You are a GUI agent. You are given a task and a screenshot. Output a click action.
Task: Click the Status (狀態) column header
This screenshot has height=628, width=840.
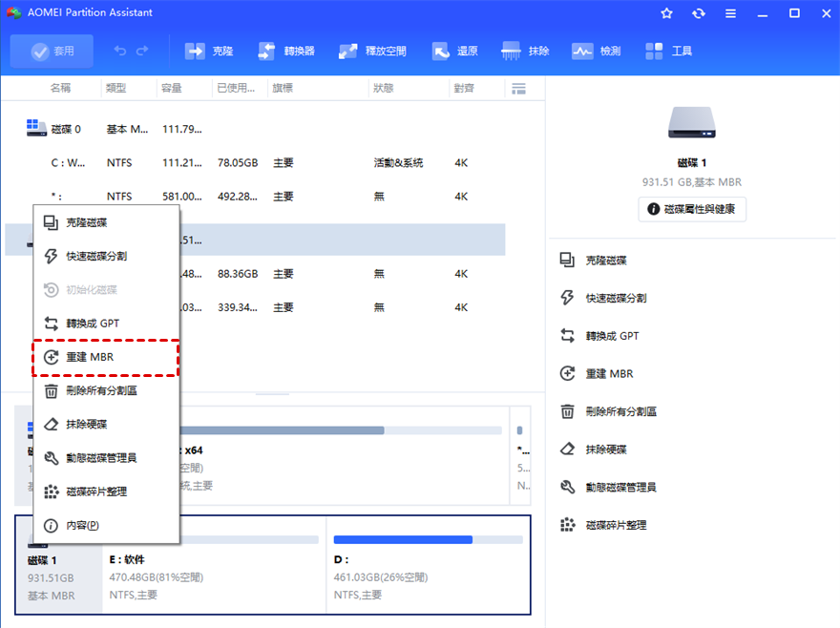384,88
